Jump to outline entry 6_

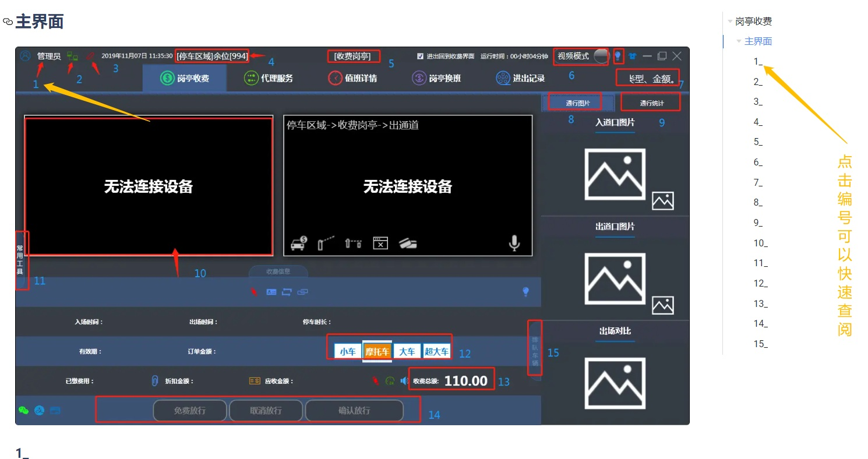758,163
